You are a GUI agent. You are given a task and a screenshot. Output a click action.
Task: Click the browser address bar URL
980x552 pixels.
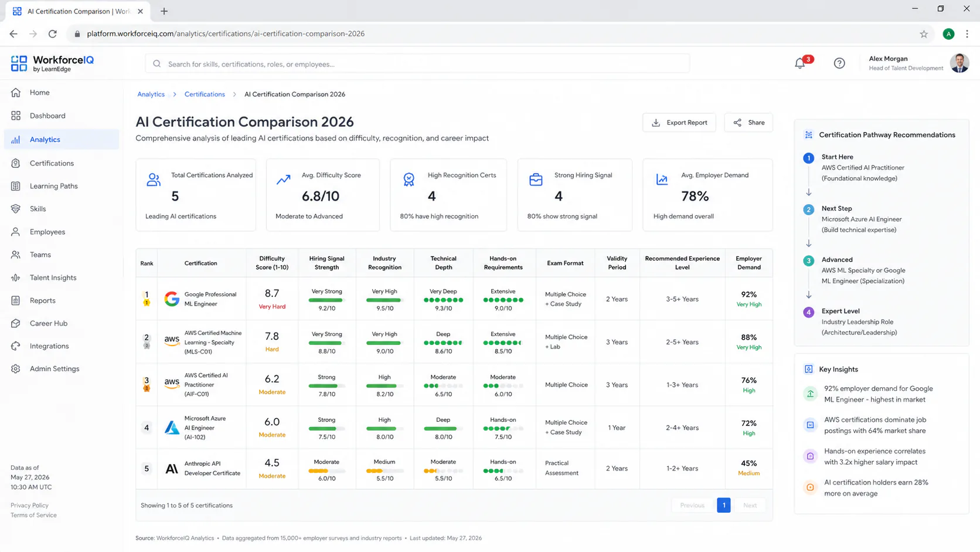click(226, 34)
